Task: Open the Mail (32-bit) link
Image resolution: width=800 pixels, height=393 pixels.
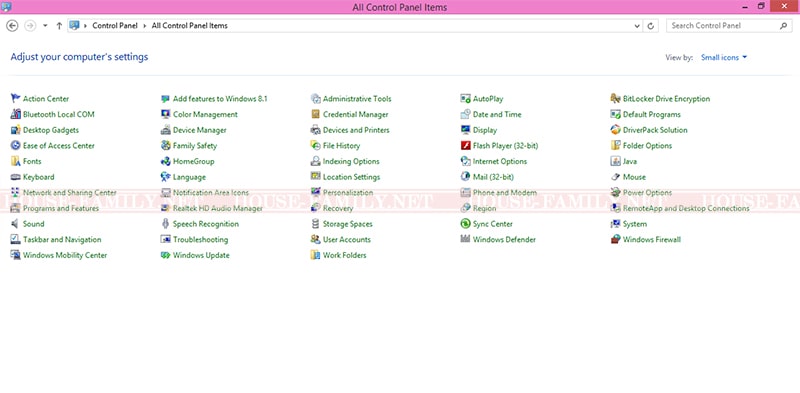Action: point(493,177)
